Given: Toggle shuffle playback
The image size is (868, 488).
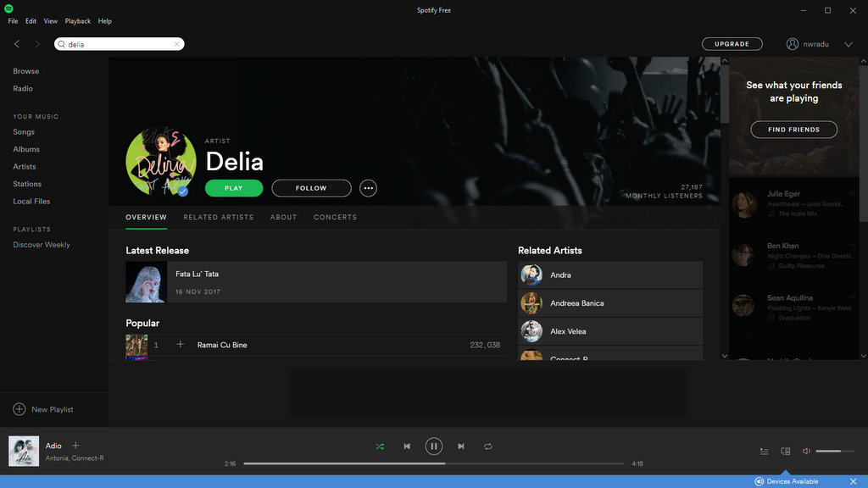Looking at the screenshot, I should coord(380,446).
